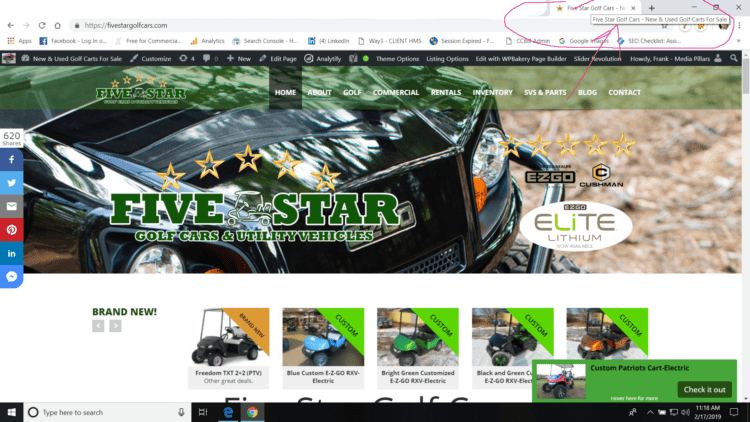Open the Apps bookmarks shortcut
The image size is (750, 422).
(x=19, y=41)
